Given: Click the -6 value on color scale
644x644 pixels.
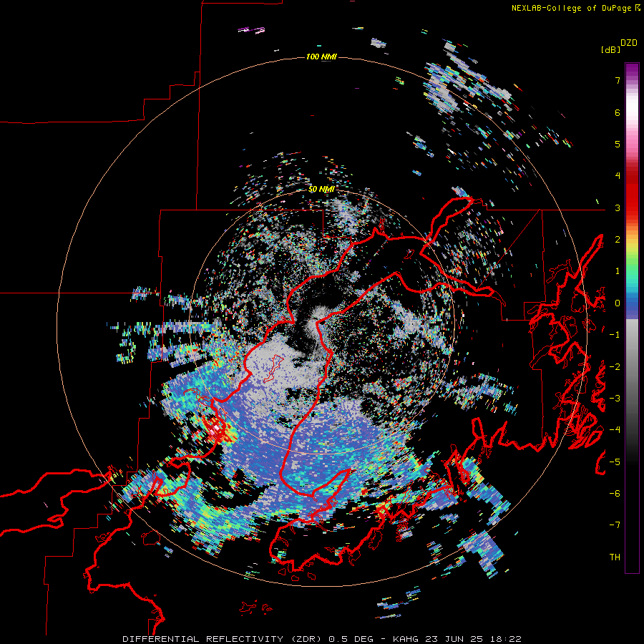Looking at the screenshot, I should 615,493.
